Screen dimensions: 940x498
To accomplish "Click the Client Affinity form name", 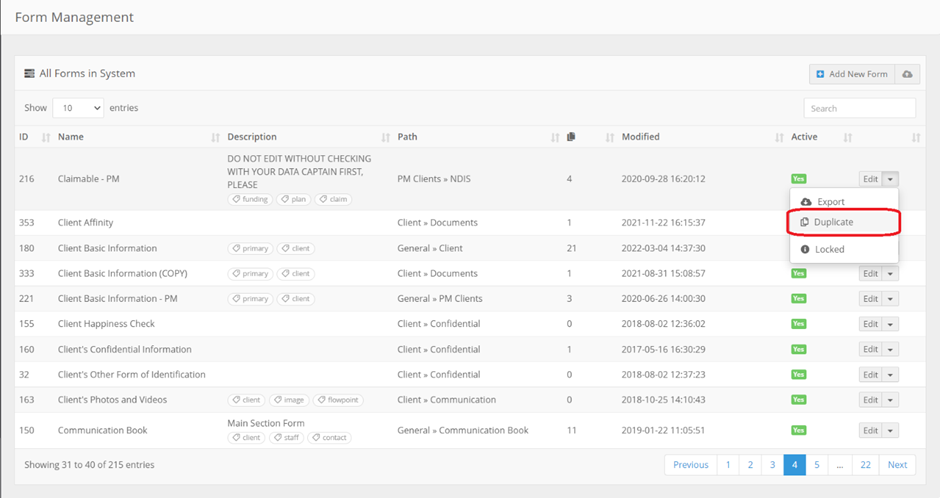I will point(86,222).
